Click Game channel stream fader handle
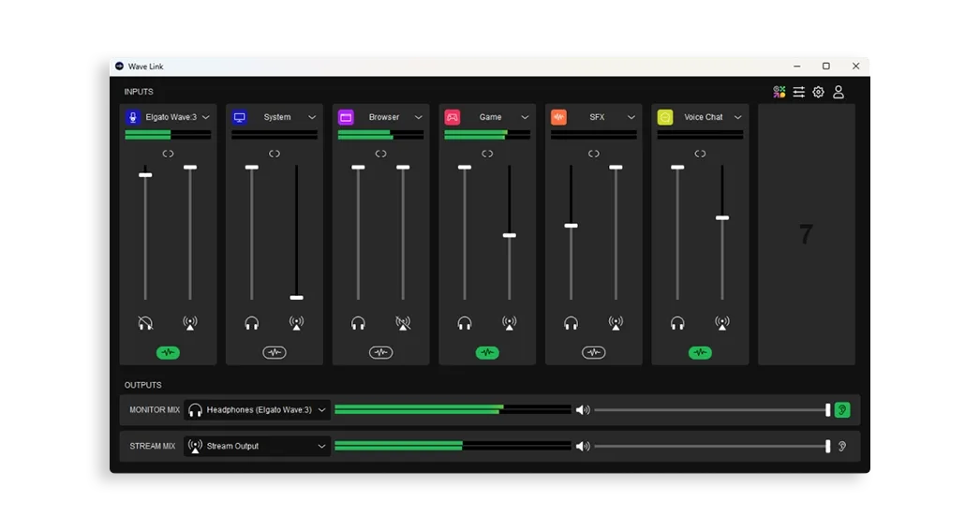 point(510,236)
